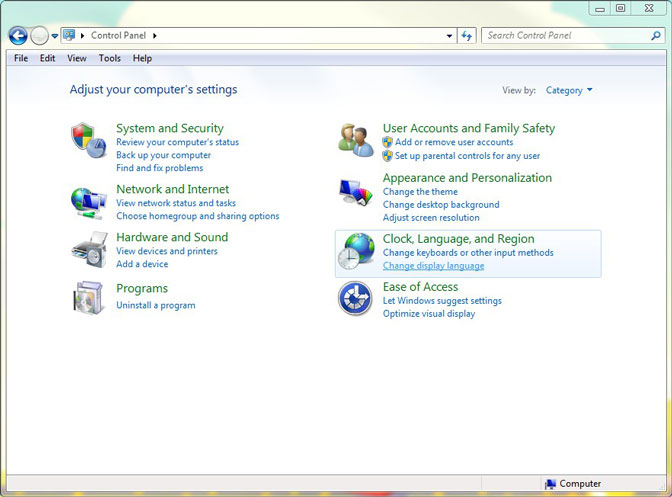
Task: Click shield icon beside Set up parental controls
Action: click(387, 156)
